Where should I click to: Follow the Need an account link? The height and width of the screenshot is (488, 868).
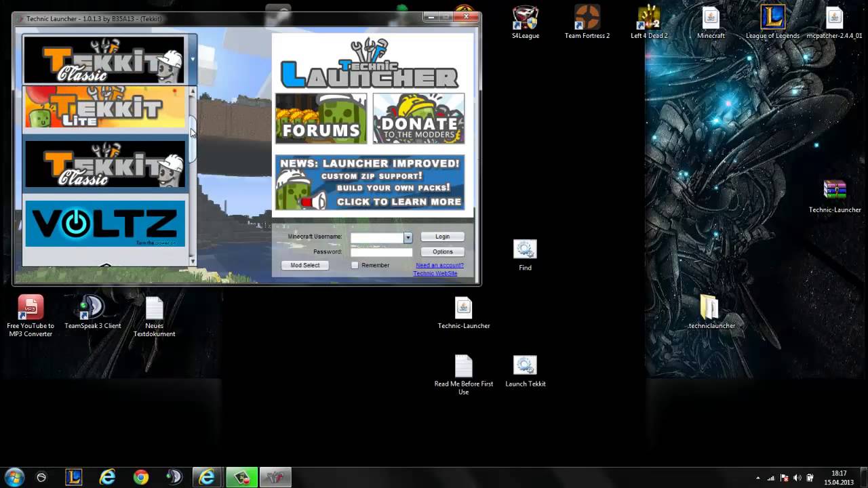pyautogui.click(x=439, y=265)
